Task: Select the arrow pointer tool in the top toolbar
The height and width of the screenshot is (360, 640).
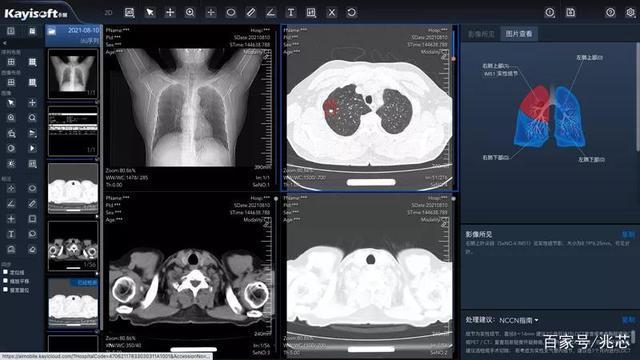Action: tap(150, 13)
